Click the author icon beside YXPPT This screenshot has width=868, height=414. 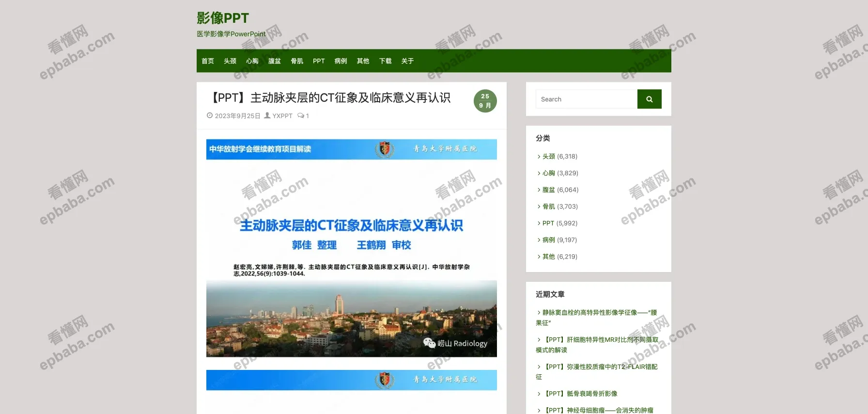point(267,116)
